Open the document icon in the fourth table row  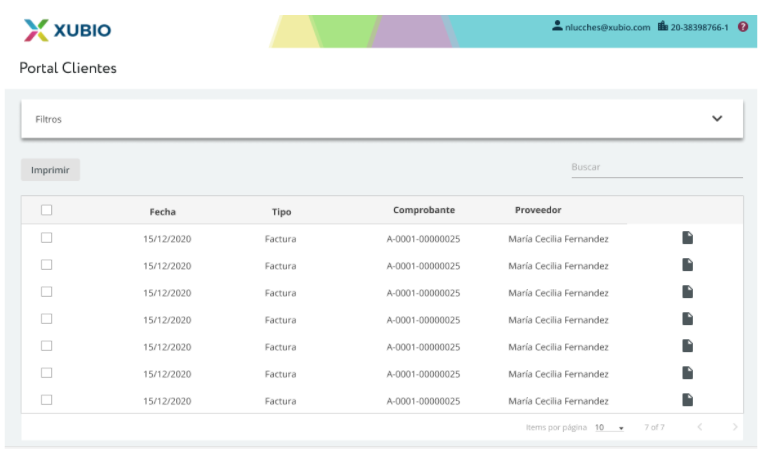click(687, 319)
